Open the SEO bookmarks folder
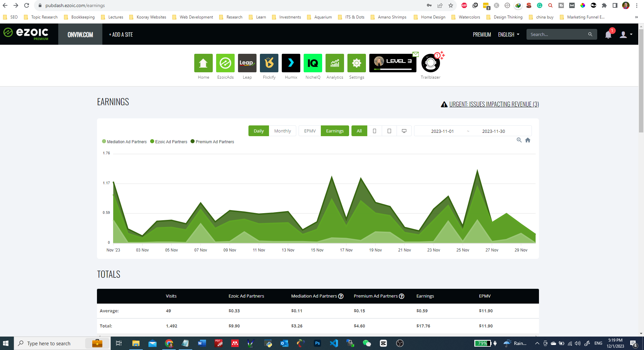The image size is (644, 350). coord(10,17)
